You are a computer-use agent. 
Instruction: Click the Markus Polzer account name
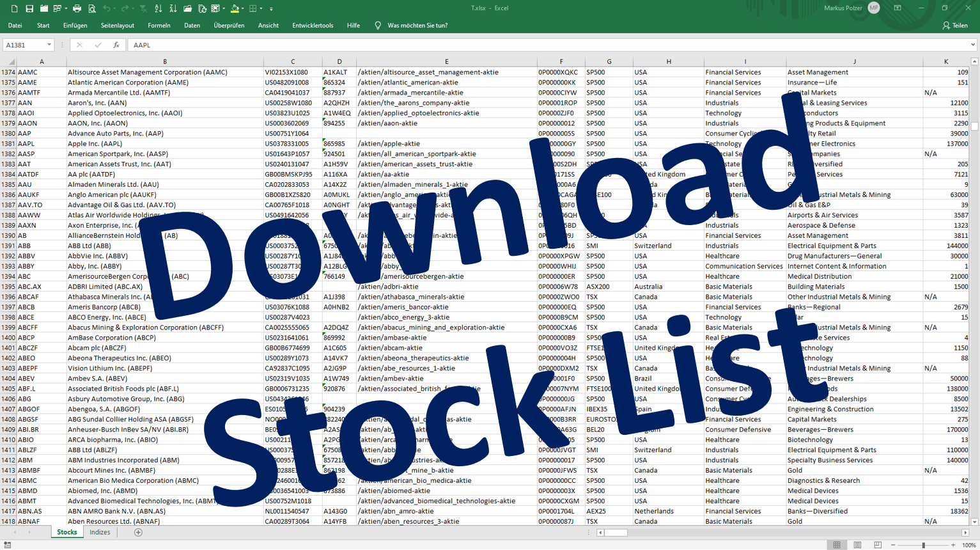click(843, 8)
